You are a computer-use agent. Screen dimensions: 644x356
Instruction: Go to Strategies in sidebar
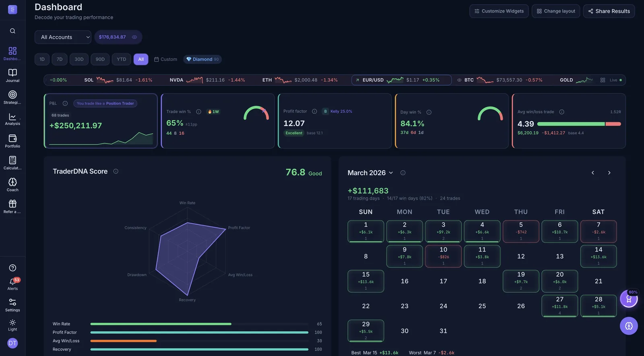[x=12, y=97]
